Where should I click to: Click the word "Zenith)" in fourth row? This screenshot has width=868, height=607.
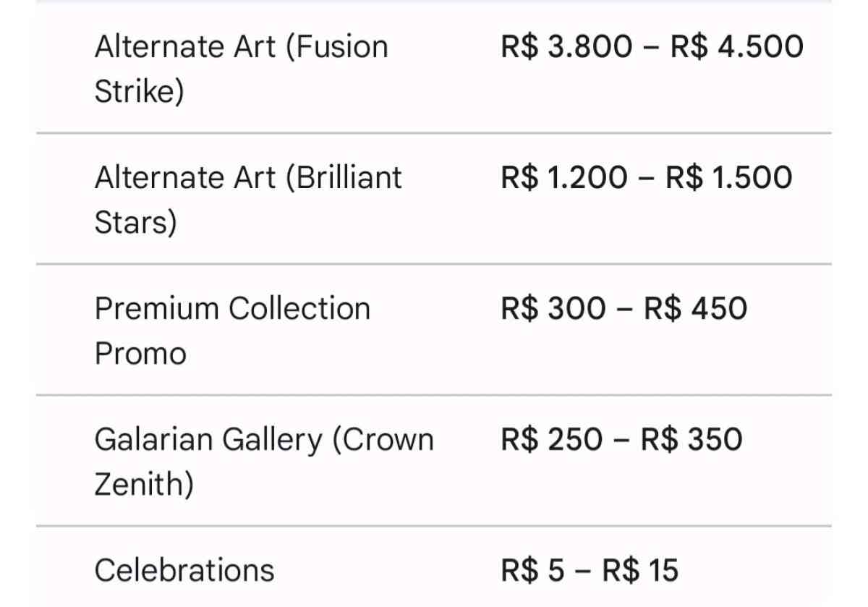click(x=144, y=484)
